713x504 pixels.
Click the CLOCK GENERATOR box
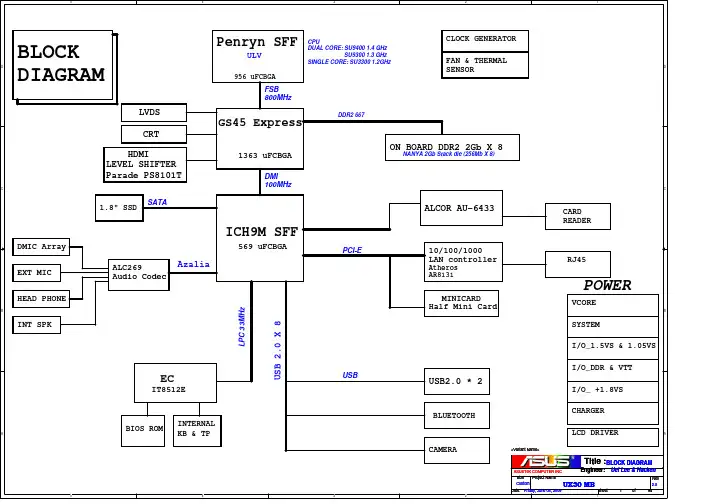[x=485, y=40]
